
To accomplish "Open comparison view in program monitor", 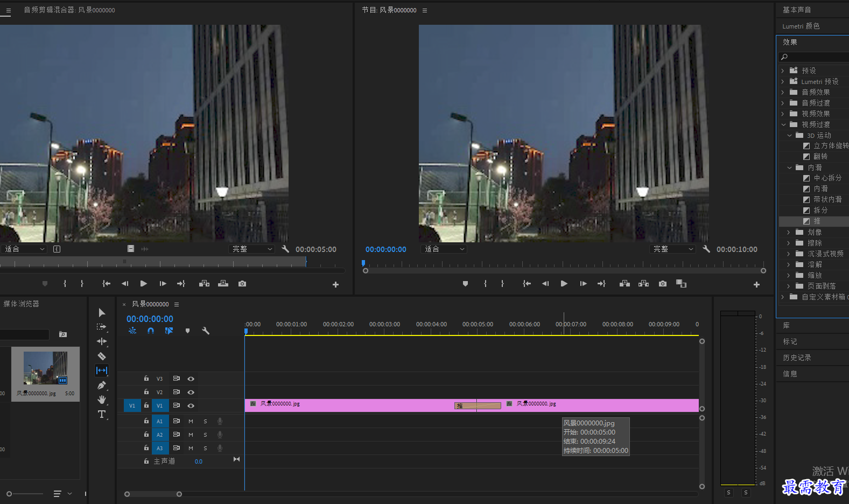I will pyautogui.click(x=681, y=284).
